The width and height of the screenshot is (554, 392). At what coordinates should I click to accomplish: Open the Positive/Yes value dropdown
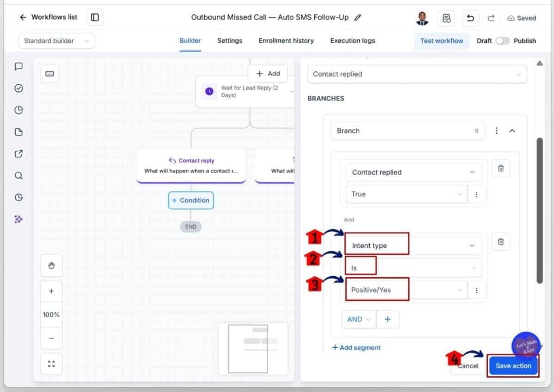pos(407,290)
